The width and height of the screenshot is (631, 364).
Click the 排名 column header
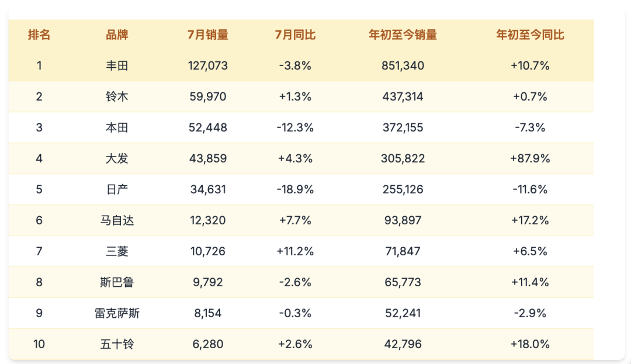(x=39, y=35)
